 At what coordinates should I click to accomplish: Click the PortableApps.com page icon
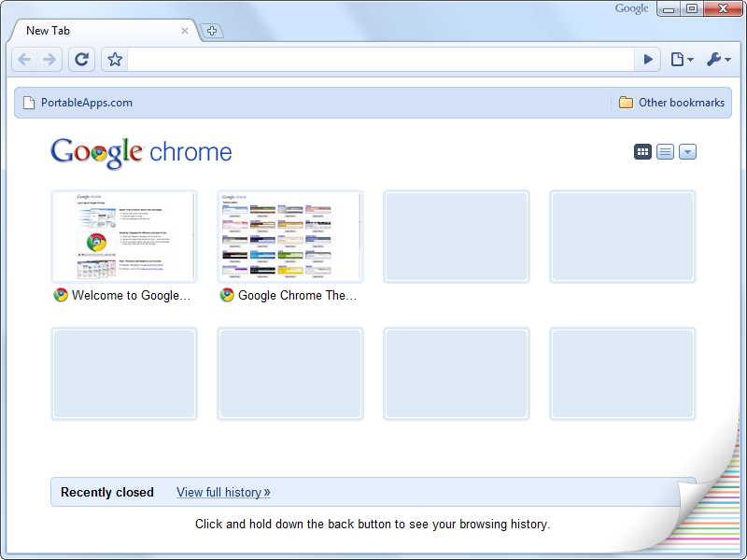pyautogui.click(x=29, y=103)
